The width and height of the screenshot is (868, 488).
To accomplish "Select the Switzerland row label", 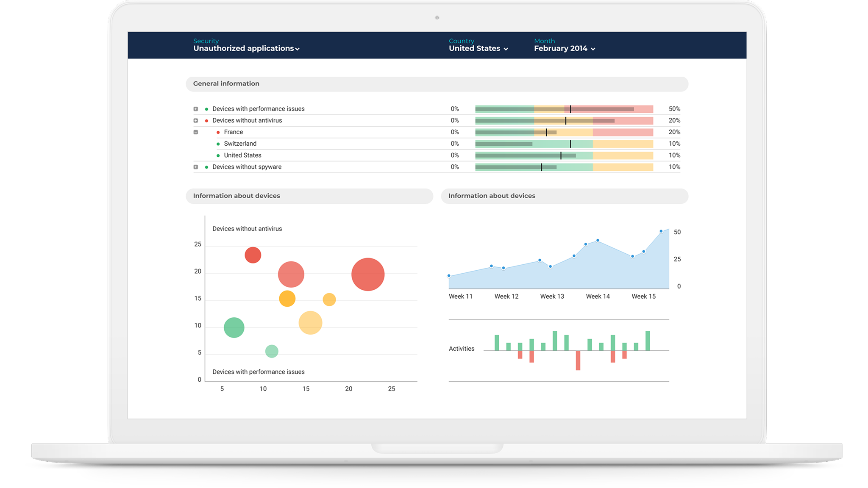I will pos(240,144).
